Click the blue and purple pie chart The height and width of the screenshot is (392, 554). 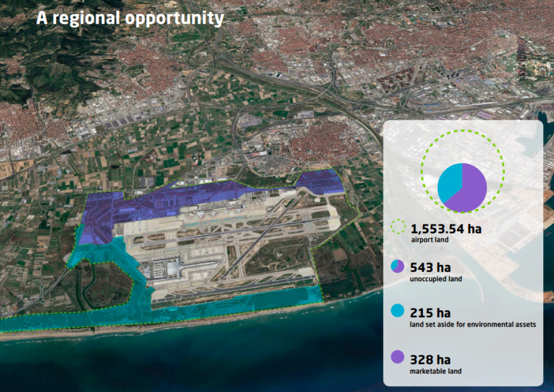click(x=462, y=188)
